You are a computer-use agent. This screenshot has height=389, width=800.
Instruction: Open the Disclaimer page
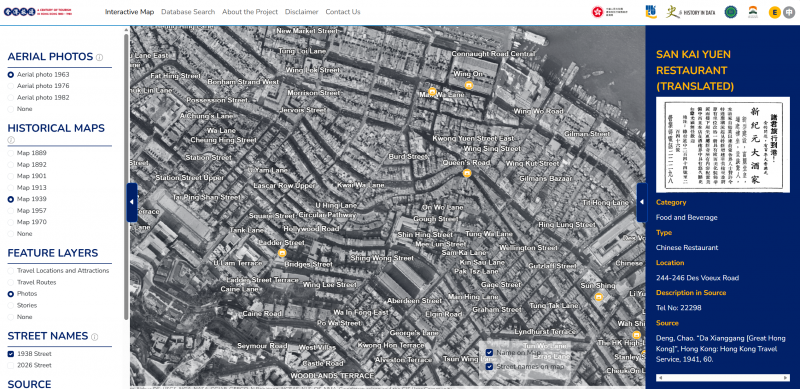[302, 12]
